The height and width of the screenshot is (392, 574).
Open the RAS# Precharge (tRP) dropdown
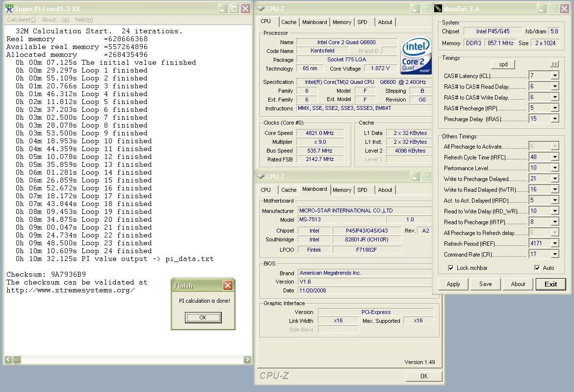coord(555,108)
